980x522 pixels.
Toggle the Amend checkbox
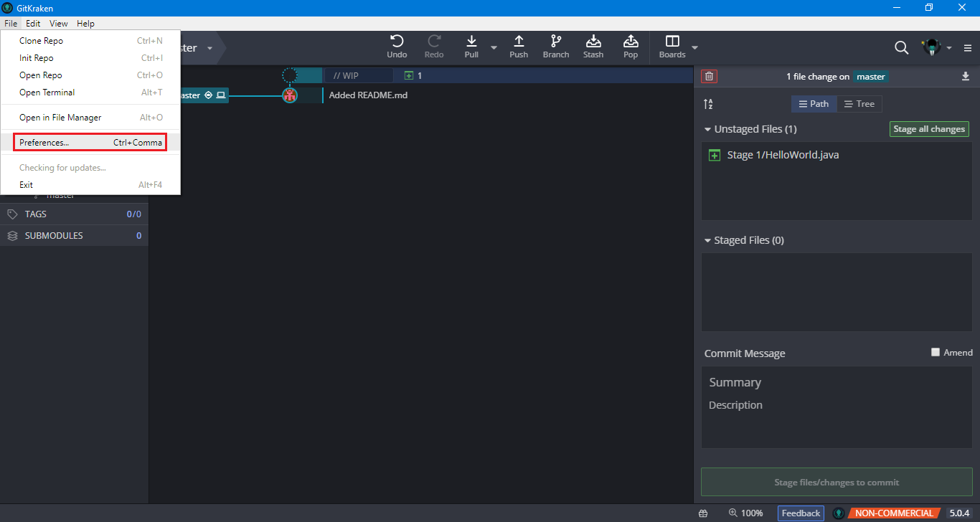point(936,352)
